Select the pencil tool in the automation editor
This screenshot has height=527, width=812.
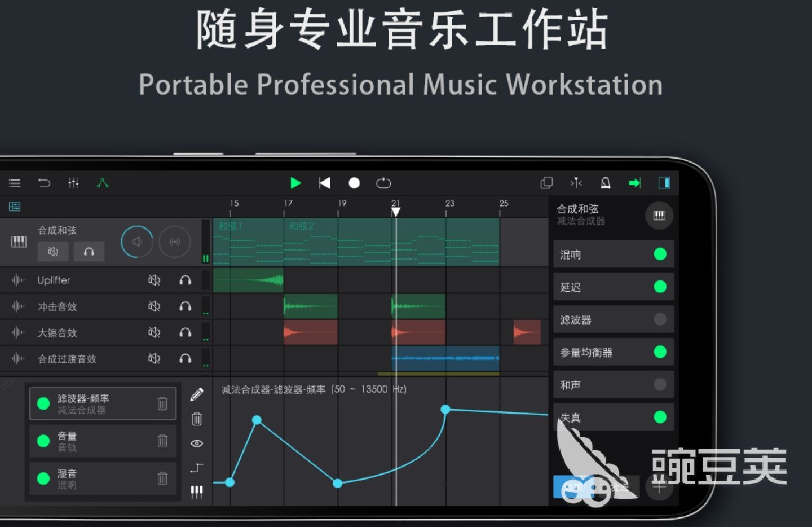coord(196,395)
